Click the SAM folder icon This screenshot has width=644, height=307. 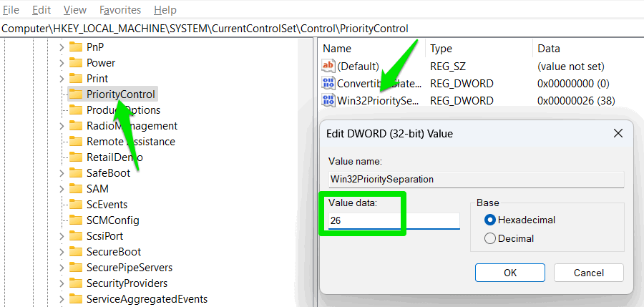click(x=76, y=188)
